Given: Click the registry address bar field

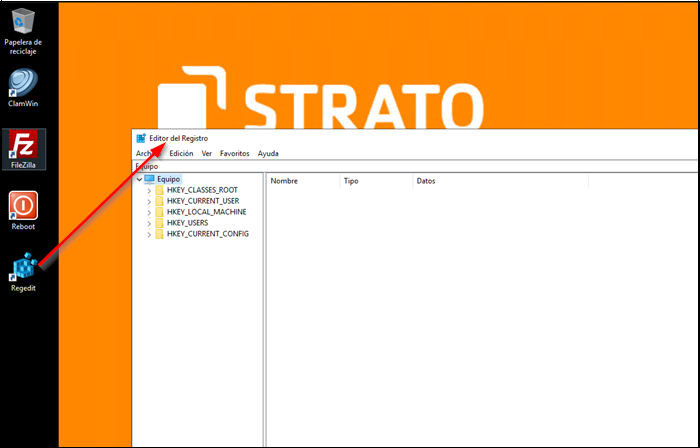Looking at the screenshot, I should tap(416, 166).
